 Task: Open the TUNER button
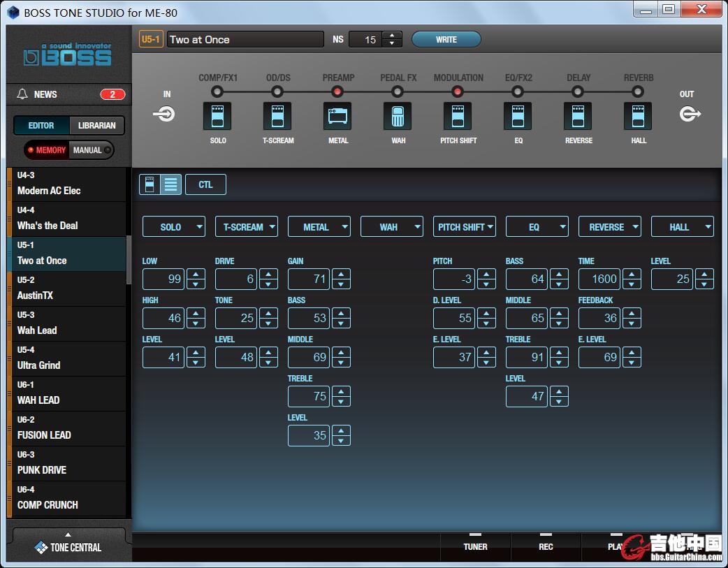[475, 546]
